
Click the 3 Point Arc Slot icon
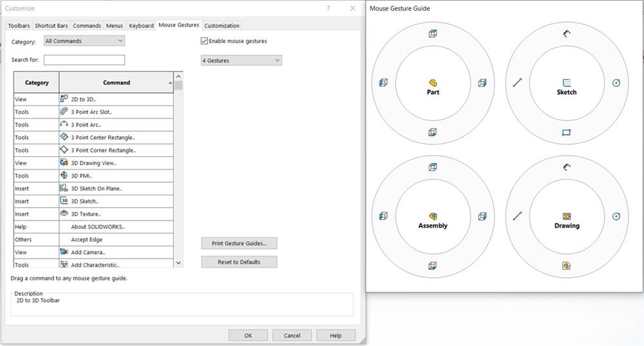tap(64, 111)
